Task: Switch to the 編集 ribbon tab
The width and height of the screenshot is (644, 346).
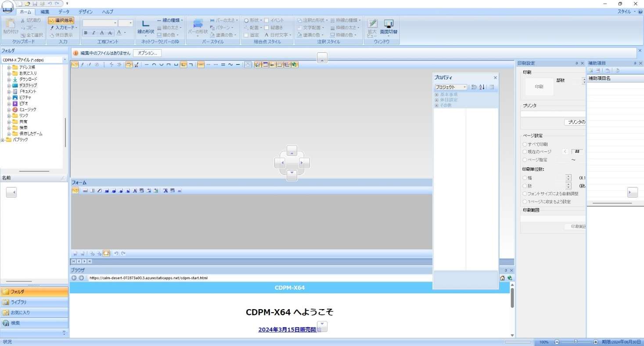Action: [45, 12]
